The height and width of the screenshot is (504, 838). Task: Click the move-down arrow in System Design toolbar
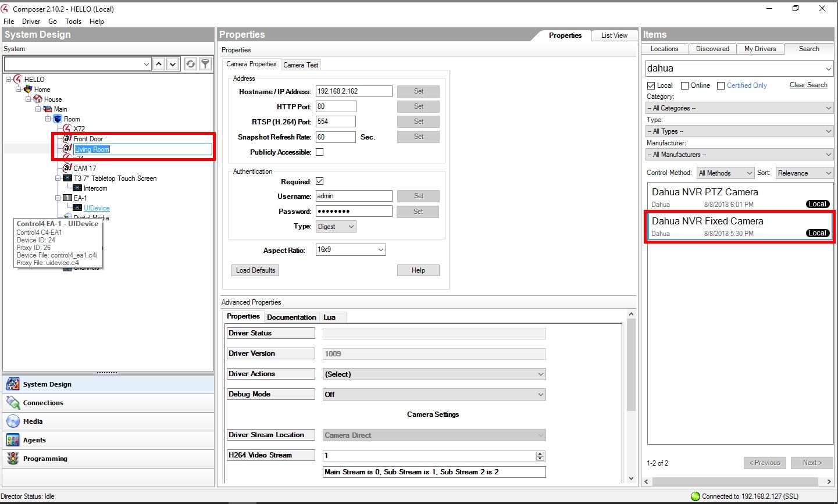pyautogui.click(x=173, y=64)
